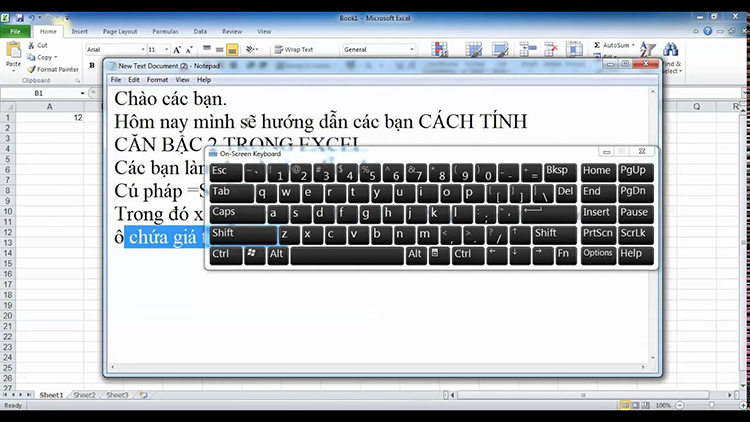Click column A header in Excel
Image resolution: width=750 pixels, height=422 pixels.
[x=49, y=107]
